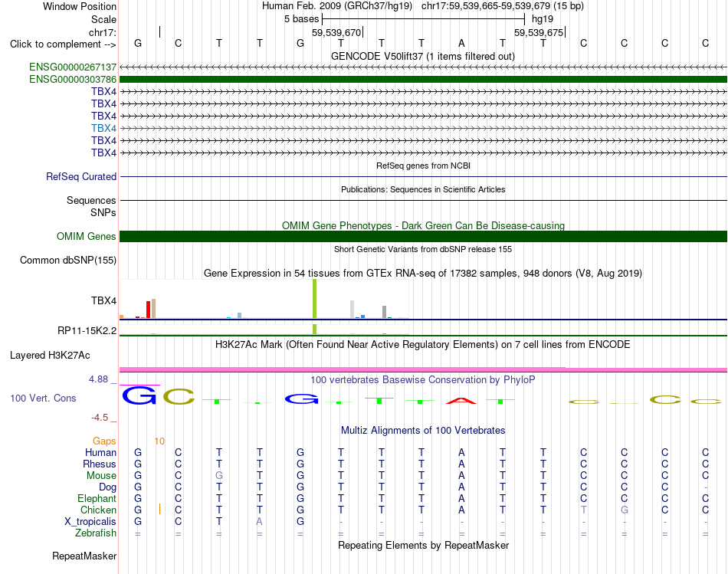Open the Short Genetic Variants dbSNP title
This screenshot has height=574, width=728.
click(423, 249)
